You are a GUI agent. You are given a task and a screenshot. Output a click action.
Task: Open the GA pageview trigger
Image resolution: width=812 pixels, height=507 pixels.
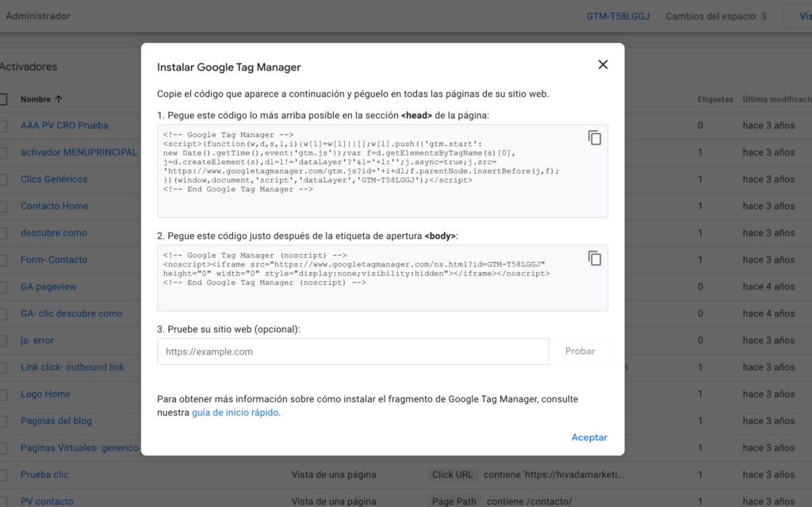pos(48,286)
